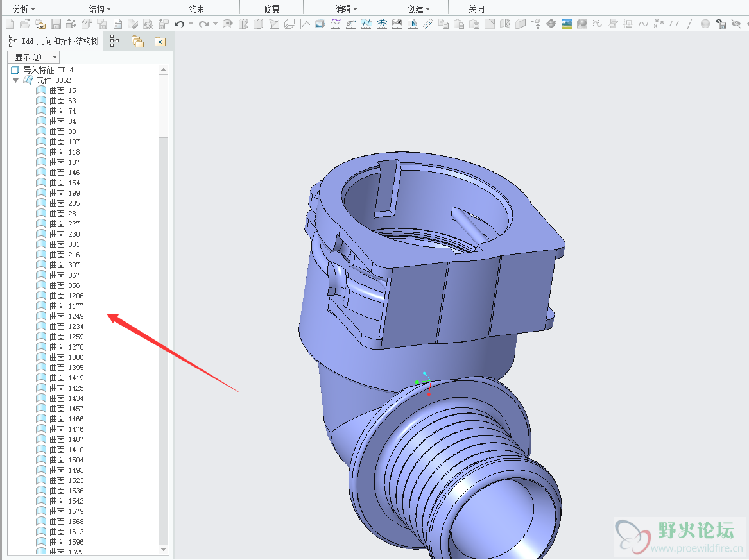Switch to the model tree tab icon

click(114, 42)
